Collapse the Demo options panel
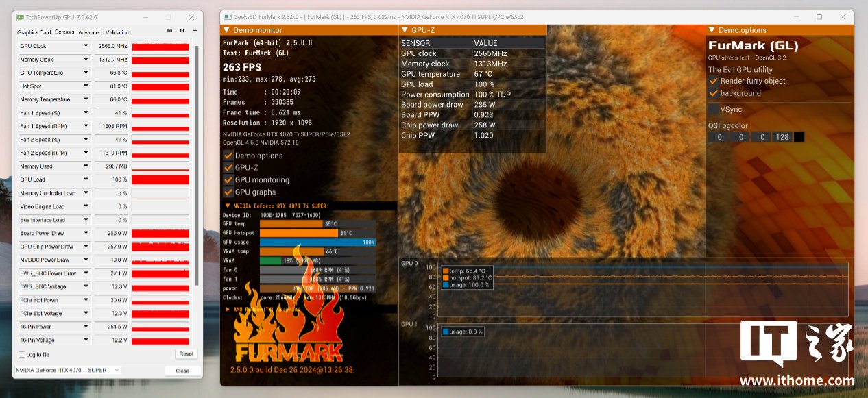 [712, 30]
